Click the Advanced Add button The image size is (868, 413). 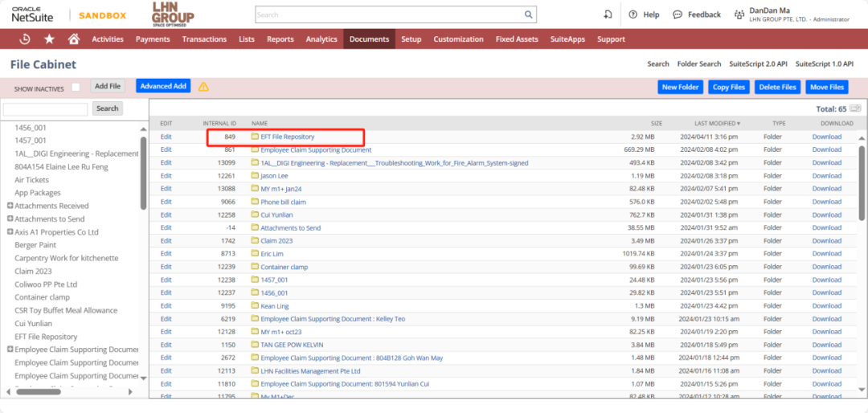point(163,86)
